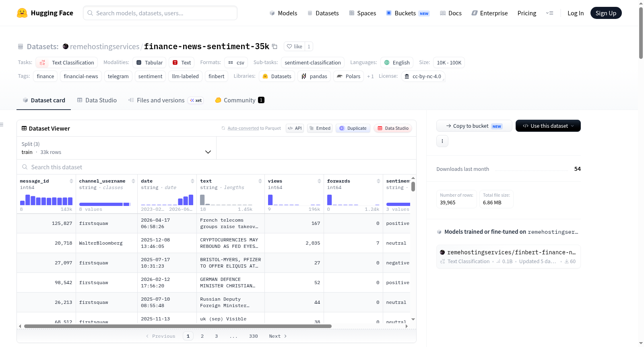This screenshot has height=347, width=644.
Task: Go to Spaces in the top navigation
Action: [363, 13]
